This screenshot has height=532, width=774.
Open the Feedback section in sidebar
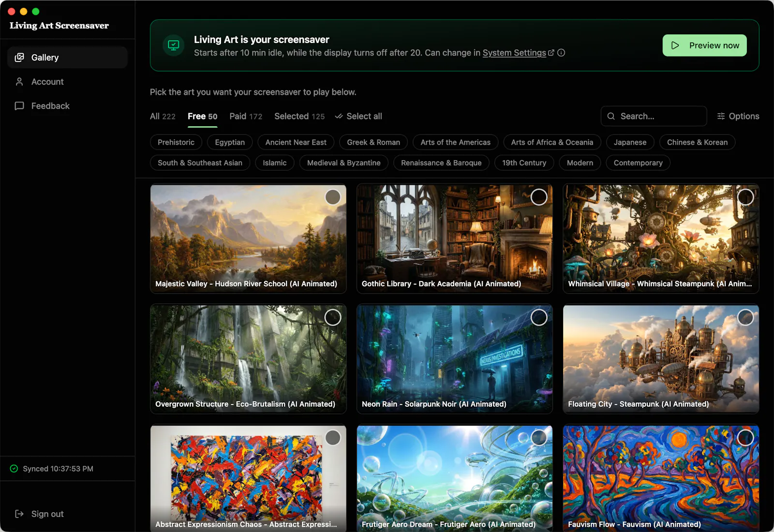(67, 106)
